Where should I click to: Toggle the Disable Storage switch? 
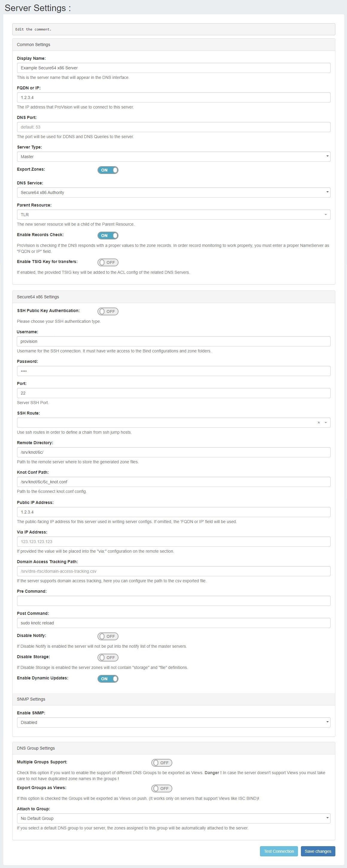pyautogui.click(x=108, y=657)
